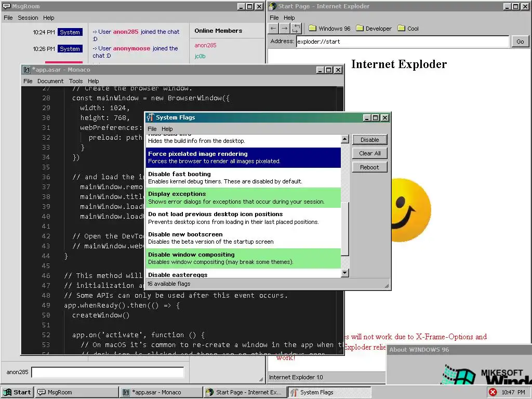The height and width of the screenshot is (399, 532).
Task: Click the Internet Exploder title bar icon
Action: point(272,6)
